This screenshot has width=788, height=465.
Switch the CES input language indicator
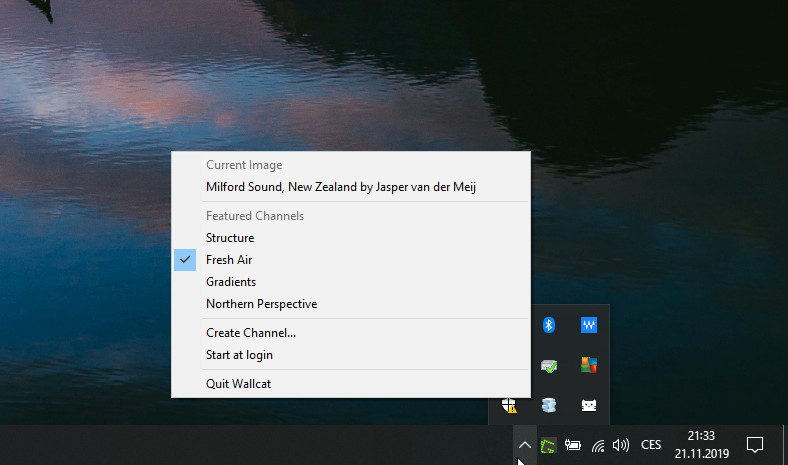651,445
